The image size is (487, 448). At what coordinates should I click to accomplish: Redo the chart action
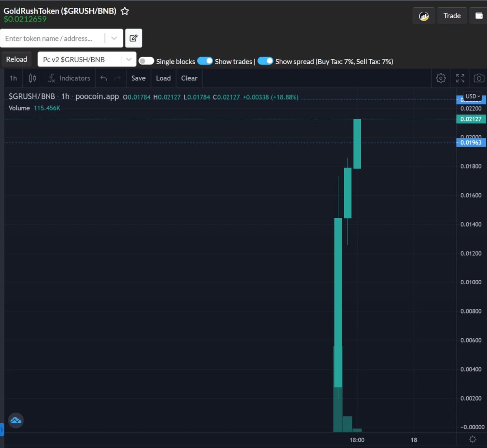pos(117,78)
